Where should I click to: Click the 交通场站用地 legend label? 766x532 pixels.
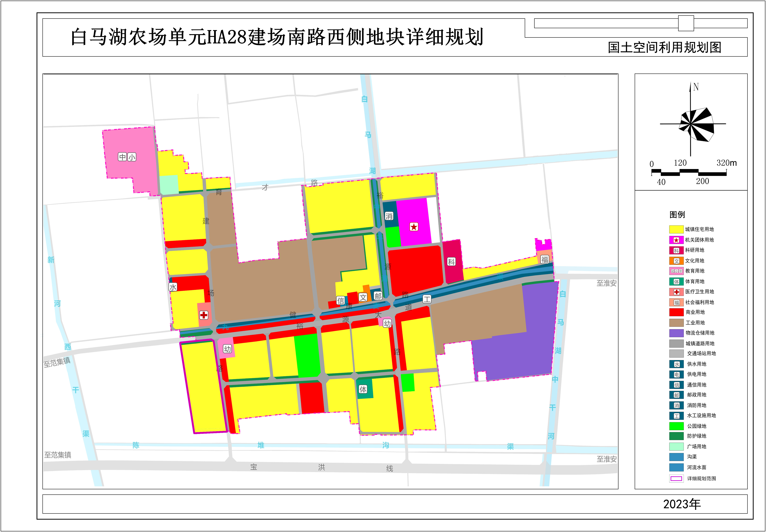tap(701, 353)
